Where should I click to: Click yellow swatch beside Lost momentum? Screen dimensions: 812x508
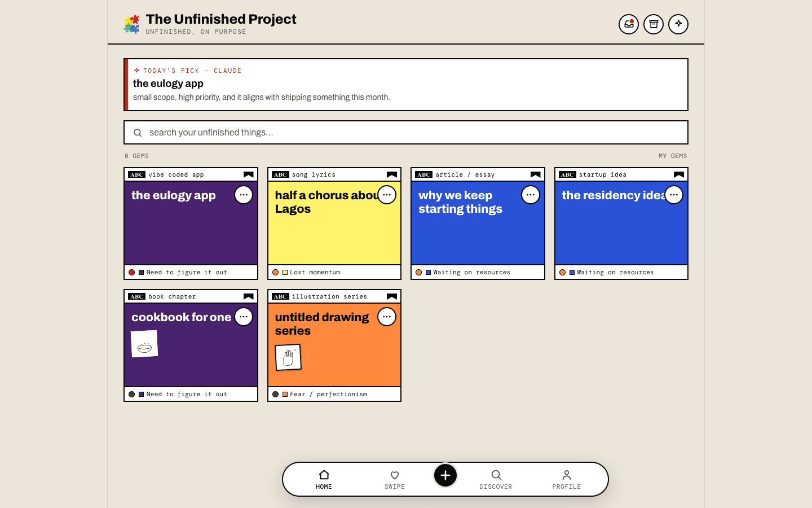[x=285, y=273]
